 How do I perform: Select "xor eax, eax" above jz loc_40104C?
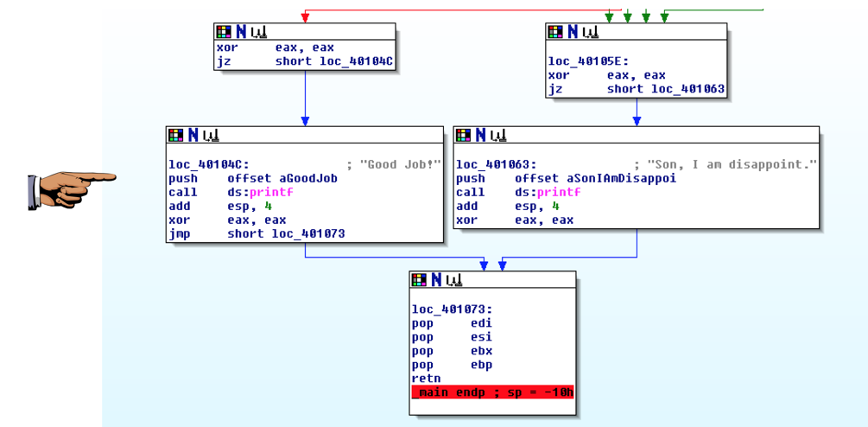pos(276,48)
